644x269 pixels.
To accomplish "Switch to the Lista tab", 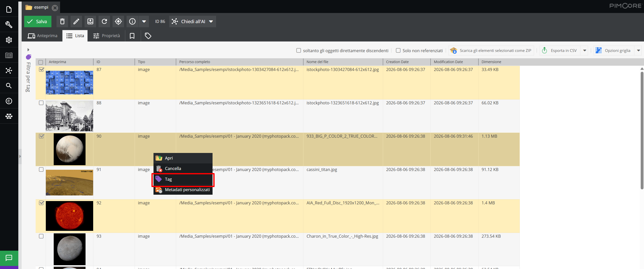I will [75, 36].
